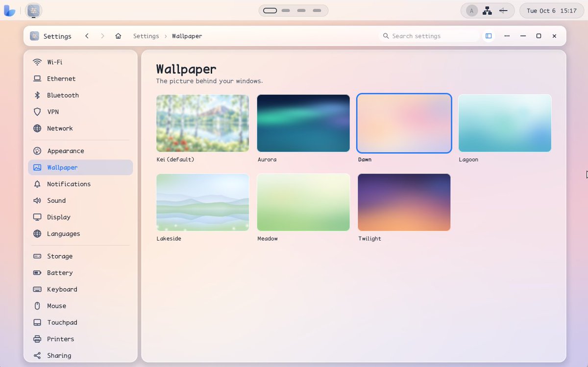
Task: Click the user avatar A in tray
Action: (x=472, y=11)
